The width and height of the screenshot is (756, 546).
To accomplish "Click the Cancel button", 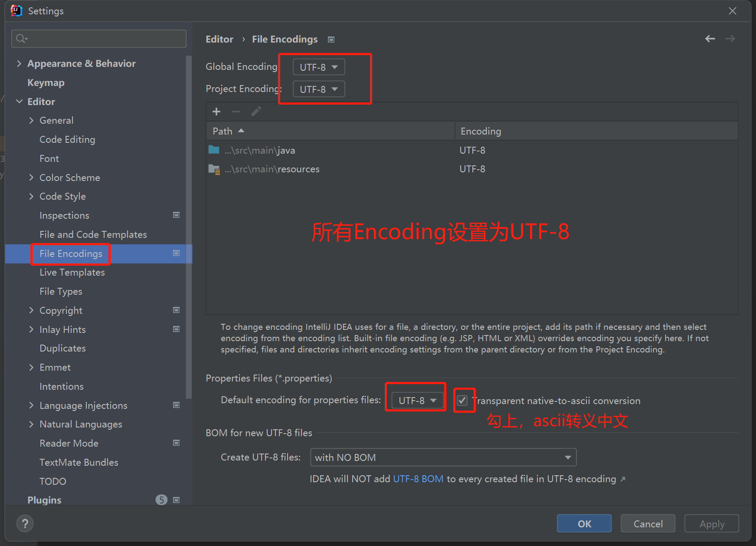I will pos(648,523).
